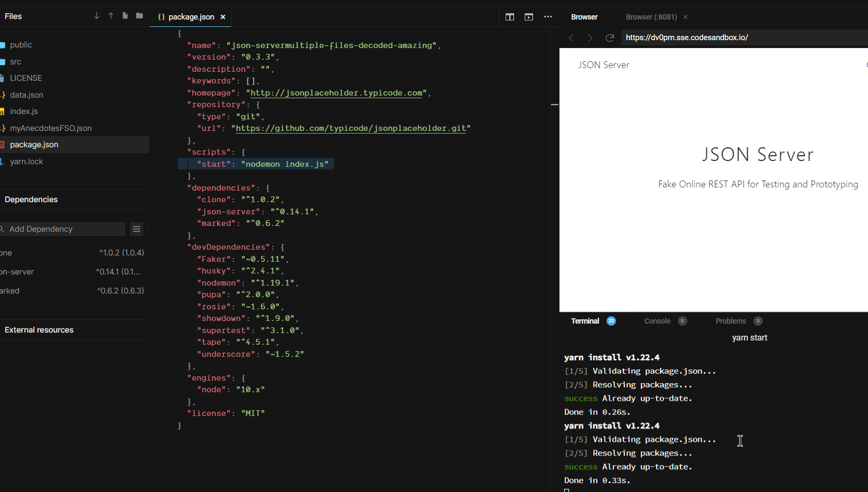Create a new file with the file icon
The height and width of the screenshot is (492, 868).
tap(125, 16)
